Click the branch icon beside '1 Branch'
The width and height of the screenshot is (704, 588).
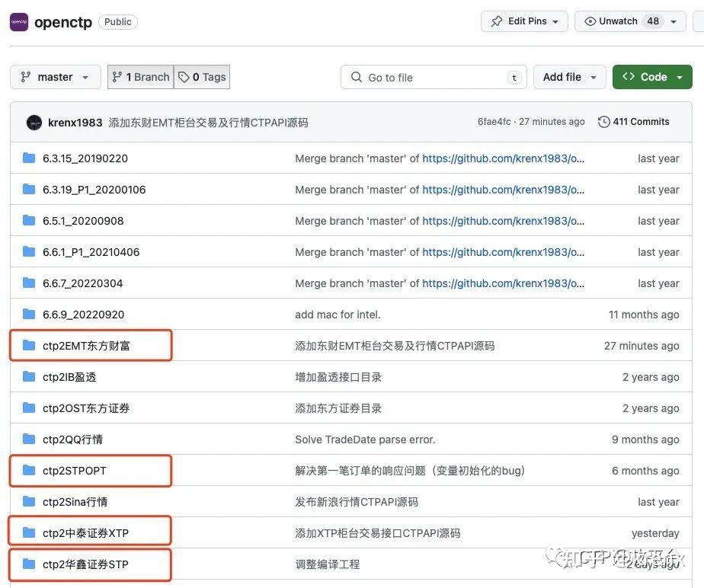pyautogui.click(x=119, y=76)
